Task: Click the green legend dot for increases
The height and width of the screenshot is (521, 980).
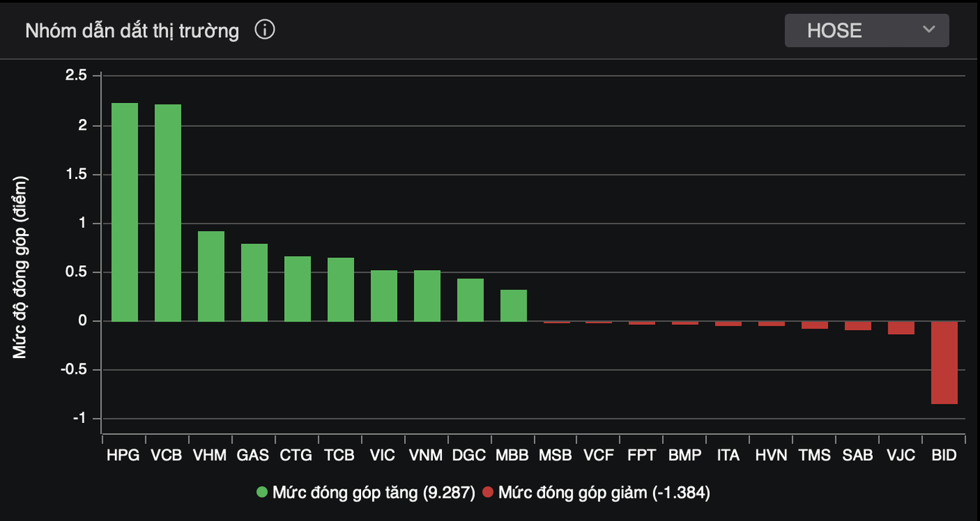Action: pos(262,492)
